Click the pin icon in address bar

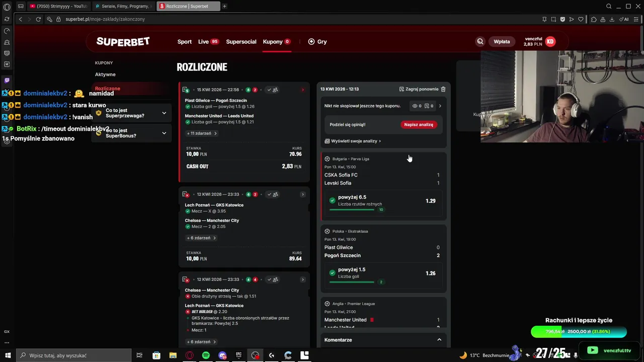pyautogui.click(x=544, y=19)
